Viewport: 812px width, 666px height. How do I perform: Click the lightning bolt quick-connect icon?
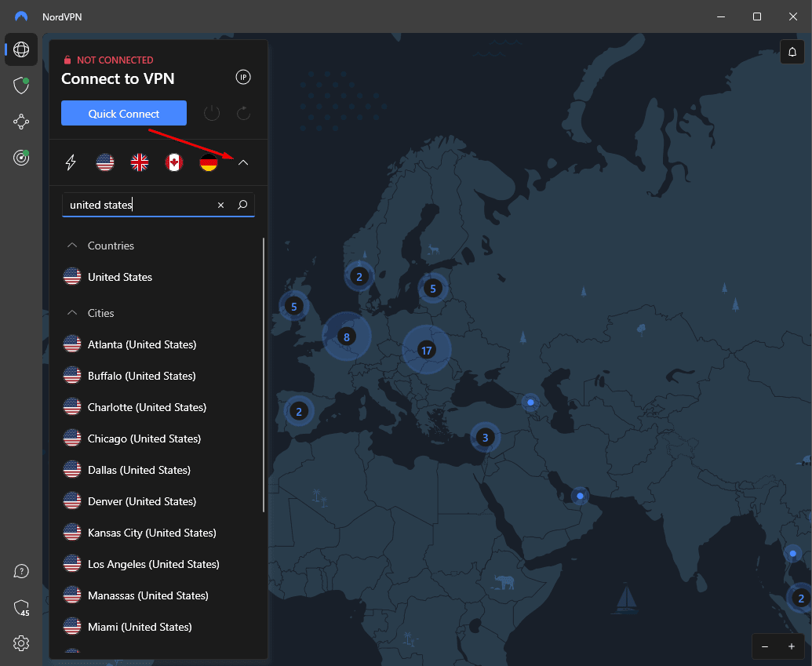pos(71,162)
